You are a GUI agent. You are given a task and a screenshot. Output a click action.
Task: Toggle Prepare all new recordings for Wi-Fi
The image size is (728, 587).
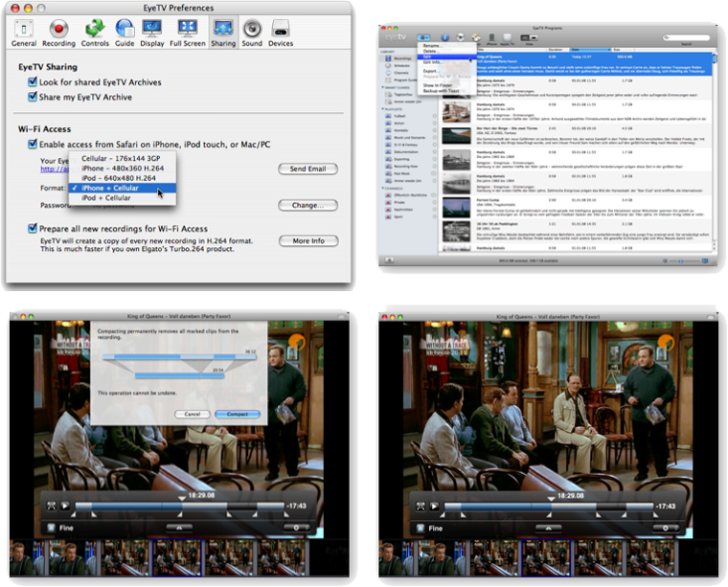click(x=33, y=228)
